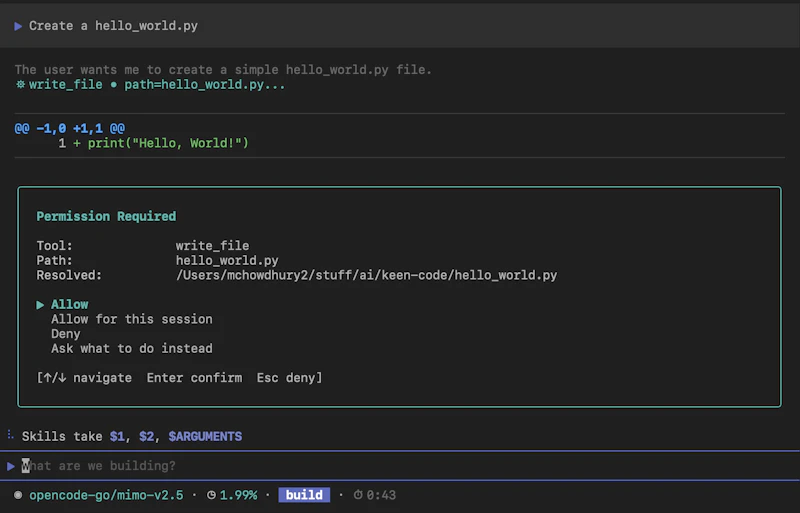Viewport: 800px width, 513px height.
Task: Click the Tool value write_file in dialog
Action: [x=212, y=246]
